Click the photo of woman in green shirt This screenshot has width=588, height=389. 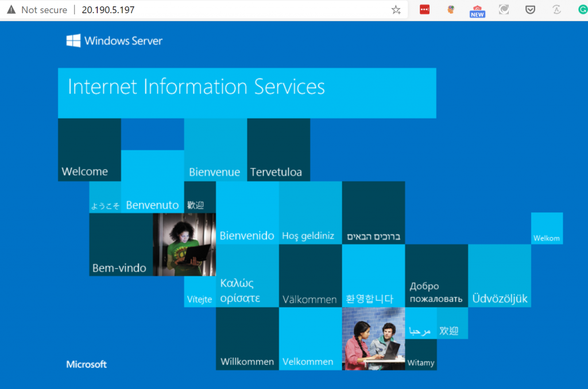[x=184, y=244]
